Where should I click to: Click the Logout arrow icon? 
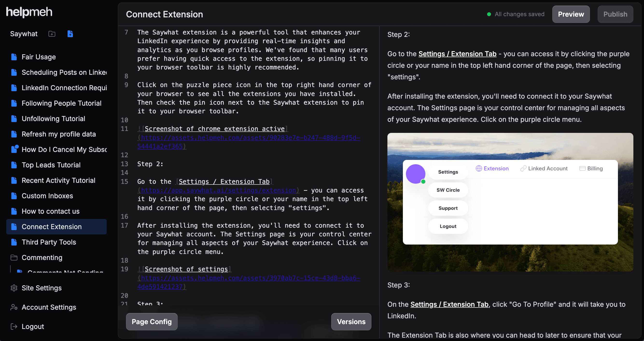pyautogui.click(x=14, y=326)
